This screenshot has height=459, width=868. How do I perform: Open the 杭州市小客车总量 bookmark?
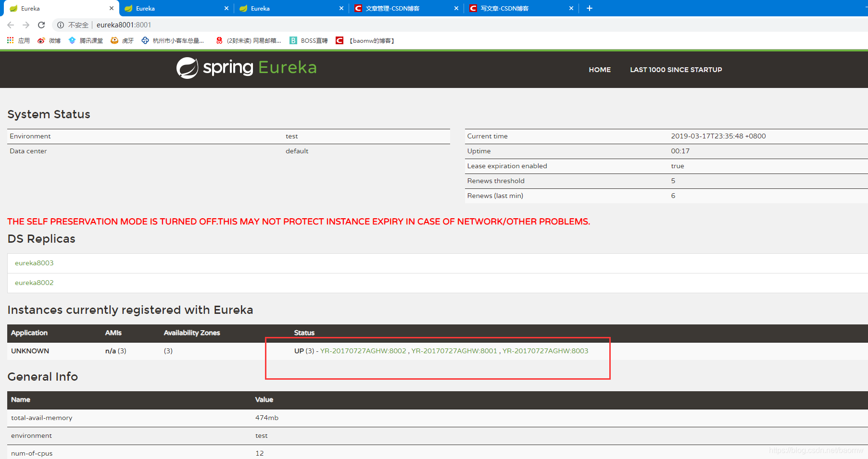click(x=173, y=40)
